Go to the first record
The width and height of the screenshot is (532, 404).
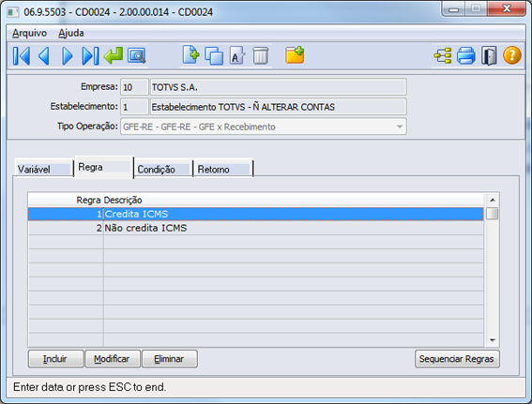pyautogui.click(x=22, y=56)
